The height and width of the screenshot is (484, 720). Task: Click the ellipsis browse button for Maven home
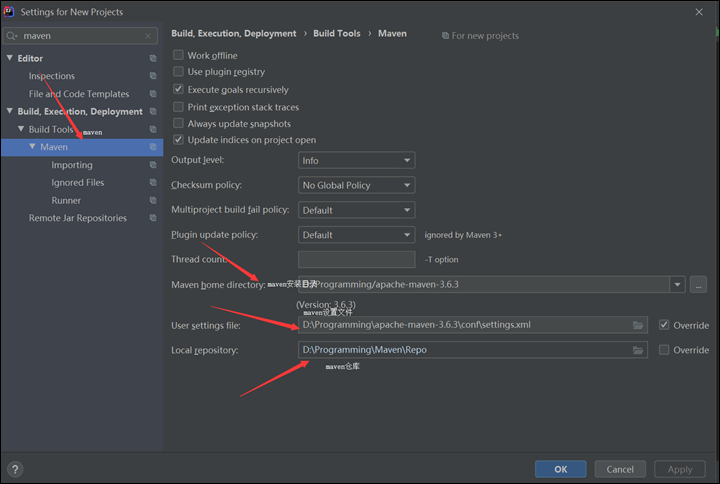point(698,285)
